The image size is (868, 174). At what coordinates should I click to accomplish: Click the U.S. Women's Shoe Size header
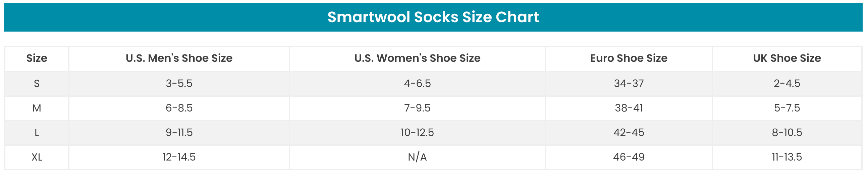coord(417,58)
